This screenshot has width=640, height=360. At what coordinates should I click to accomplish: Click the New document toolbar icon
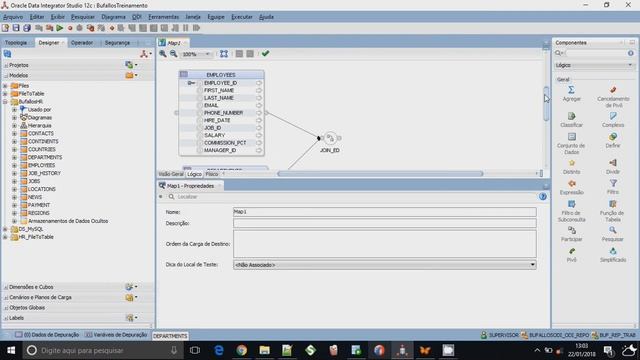click(5, 28)
